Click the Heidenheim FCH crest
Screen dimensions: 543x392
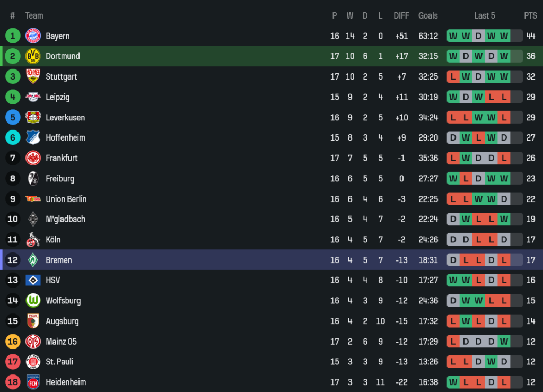coord(33,382)
